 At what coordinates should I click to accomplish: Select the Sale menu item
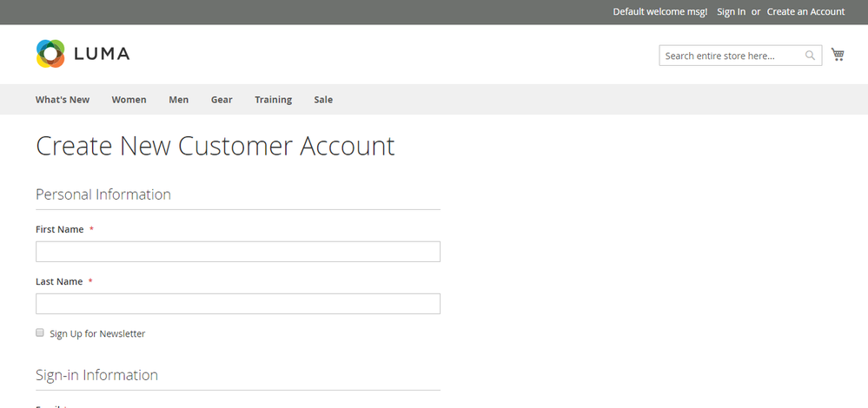(323, 100)
